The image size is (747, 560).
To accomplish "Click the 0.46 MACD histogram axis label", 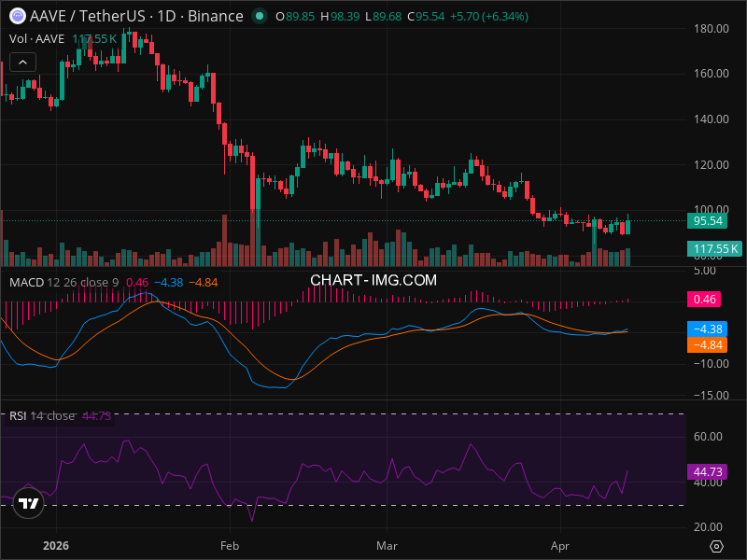I will [x=704, y=299].
